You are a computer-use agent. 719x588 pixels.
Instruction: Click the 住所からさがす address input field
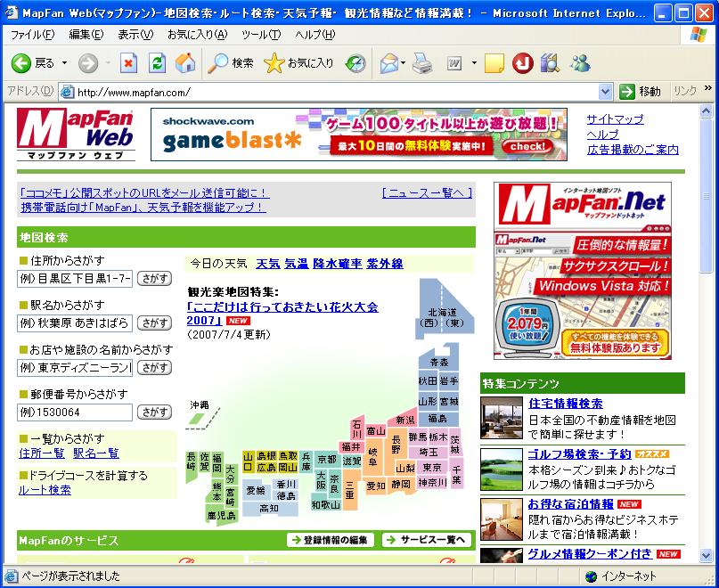point(75,278)
